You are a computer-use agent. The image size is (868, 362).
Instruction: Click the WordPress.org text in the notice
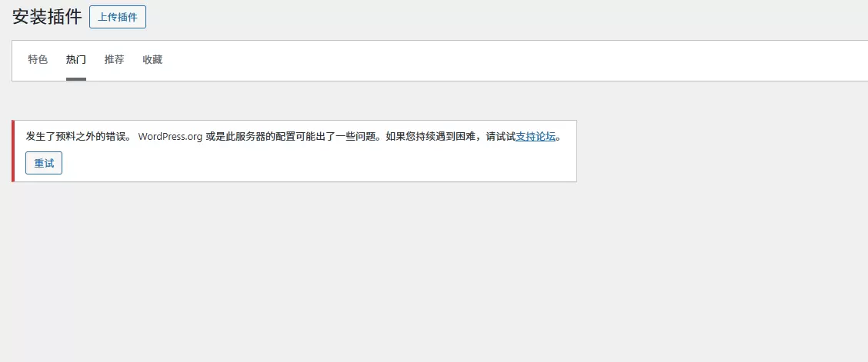170,137
